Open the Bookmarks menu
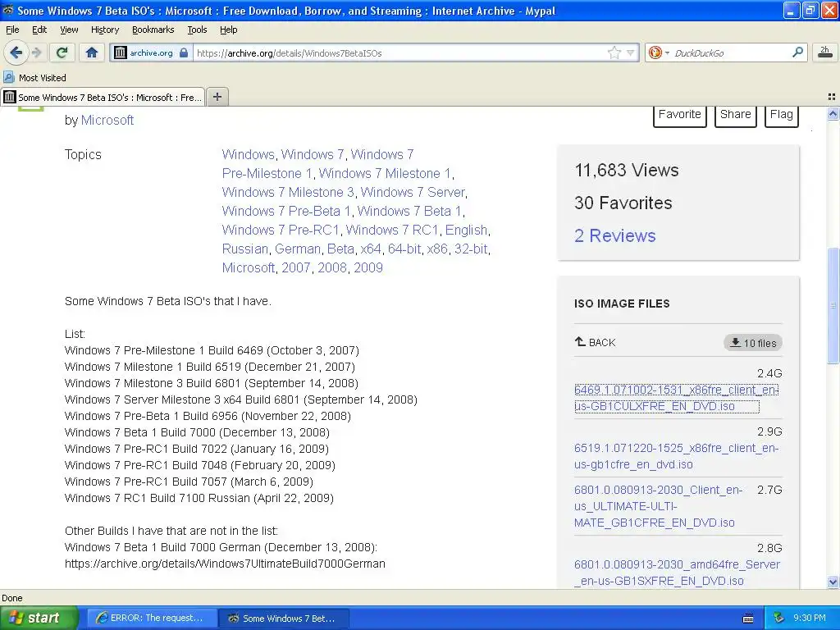This screenshot has width=840, height=630. pyautogui.click(x=153, y=30)
